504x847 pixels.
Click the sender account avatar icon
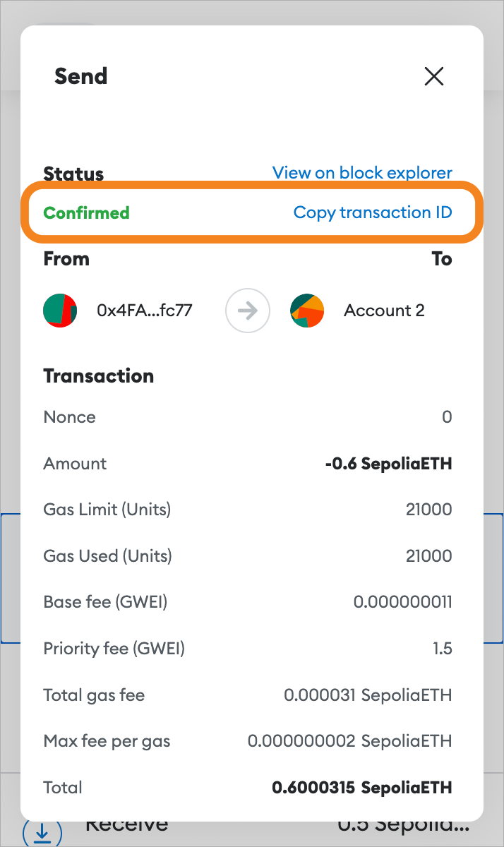(x=60, y=311)
